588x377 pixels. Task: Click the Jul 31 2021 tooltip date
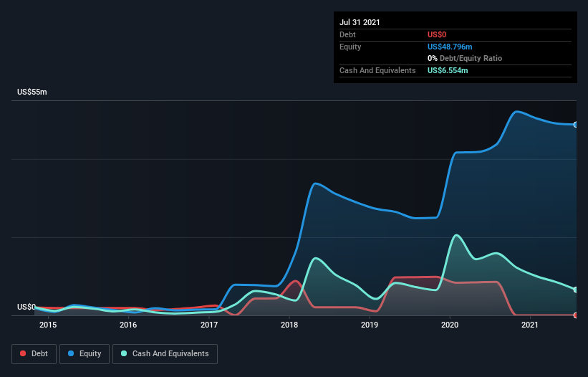pos(360,22)
